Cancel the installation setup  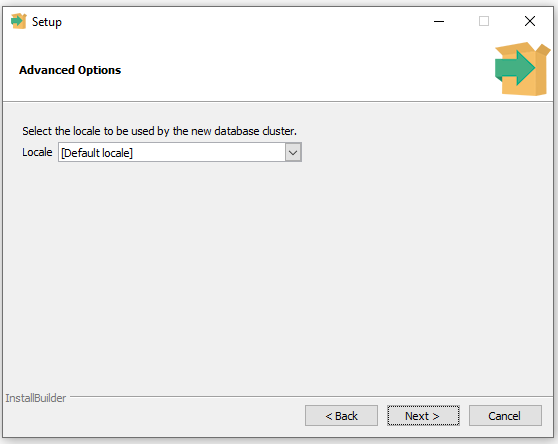[505, 416]
